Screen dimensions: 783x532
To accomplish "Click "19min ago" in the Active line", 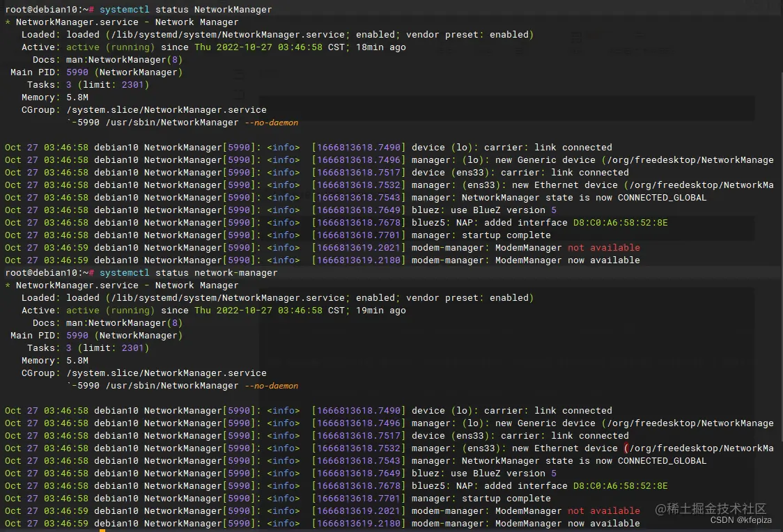I will [x=380, y=310].
